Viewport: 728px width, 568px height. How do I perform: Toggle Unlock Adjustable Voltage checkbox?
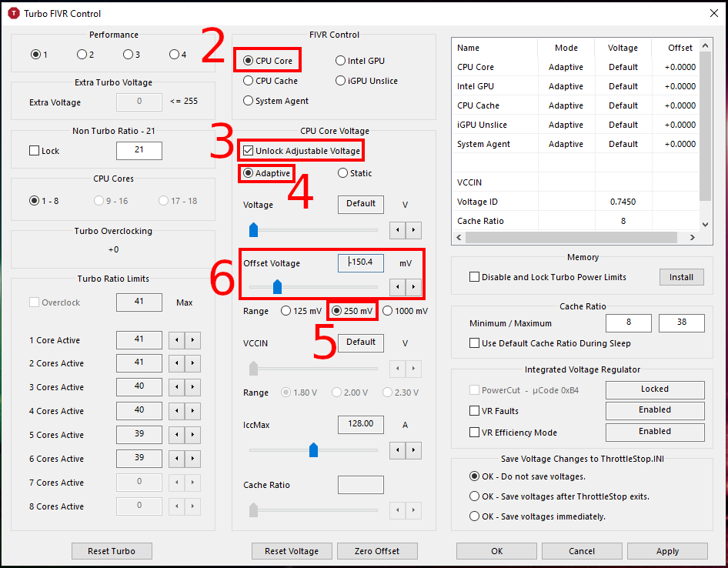coord(302,151)
